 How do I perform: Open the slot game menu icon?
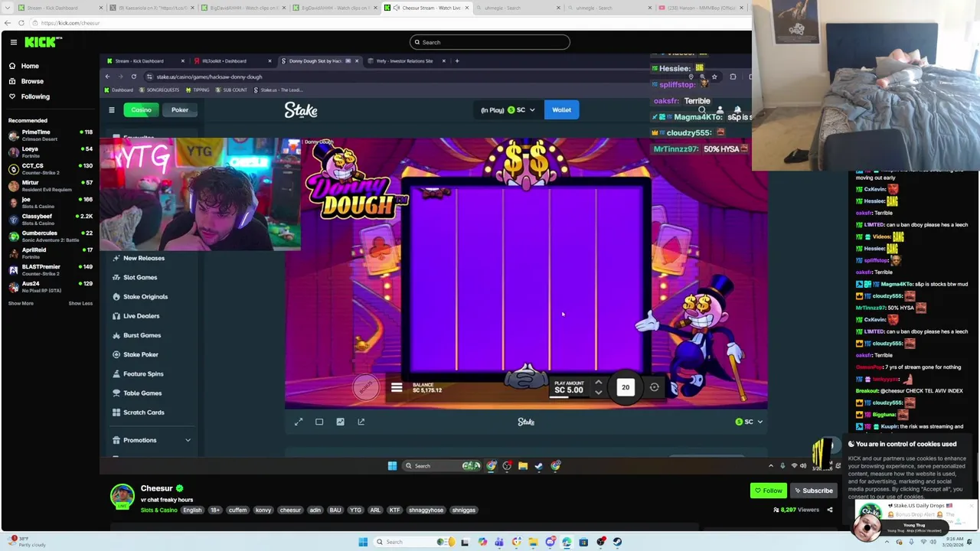coord(397,388)
